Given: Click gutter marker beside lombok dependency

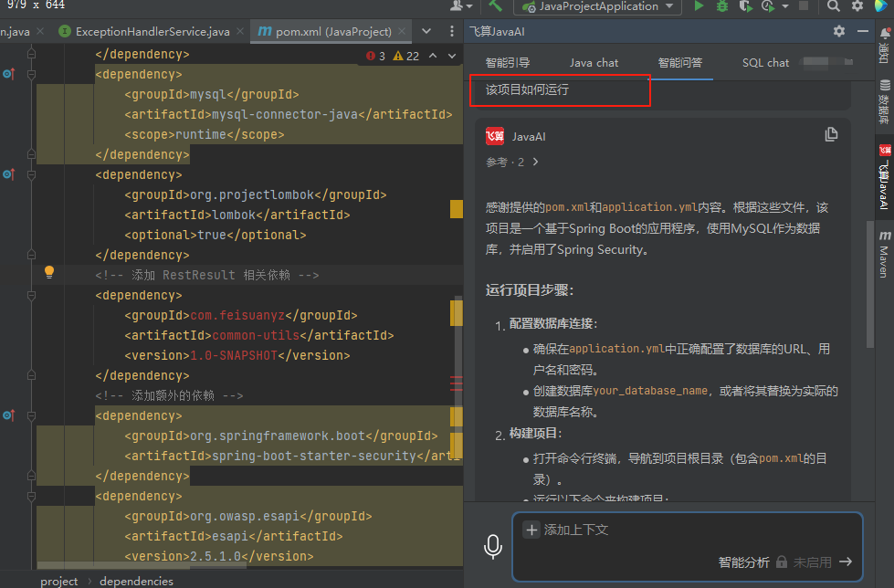Looking at the screenshot, I should [x=8, y=174].
